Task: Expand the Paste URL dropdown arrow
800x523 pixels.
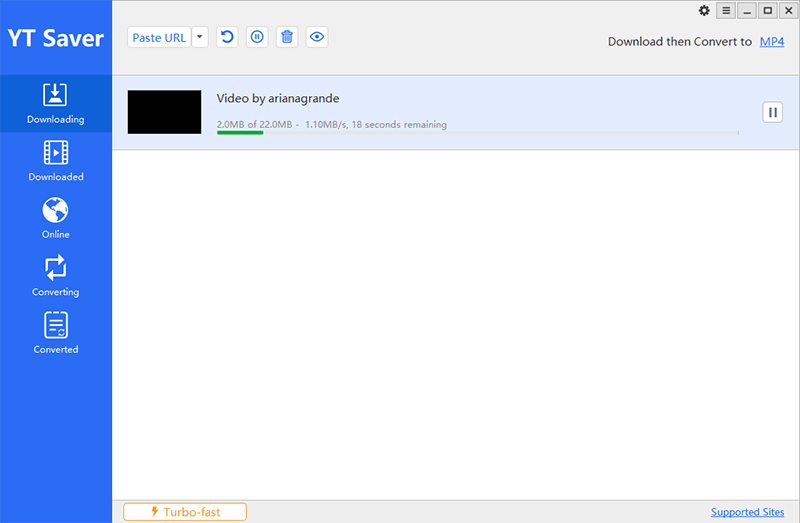Action: pos(200,37)
